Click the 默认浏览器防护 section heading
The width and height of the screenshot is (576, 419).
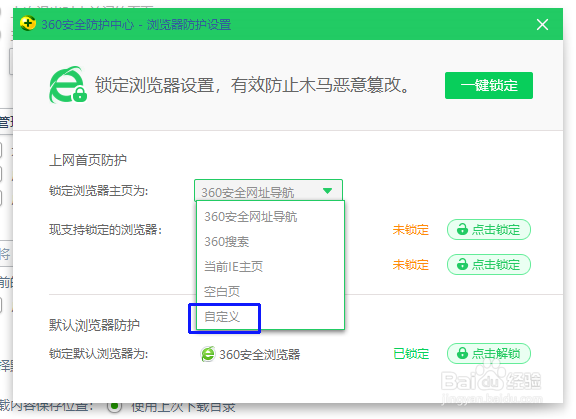click(x=94, y=325)
